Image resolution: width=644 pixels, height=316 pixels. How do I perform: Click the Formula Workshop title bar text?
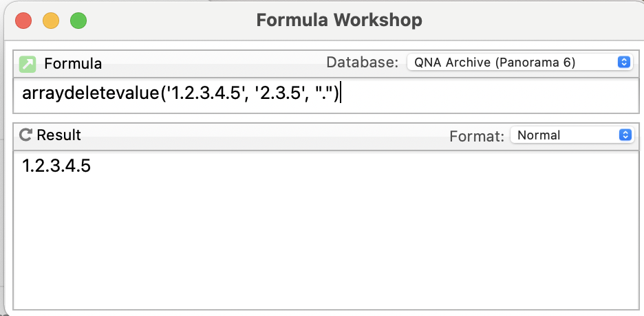point(339,21)
